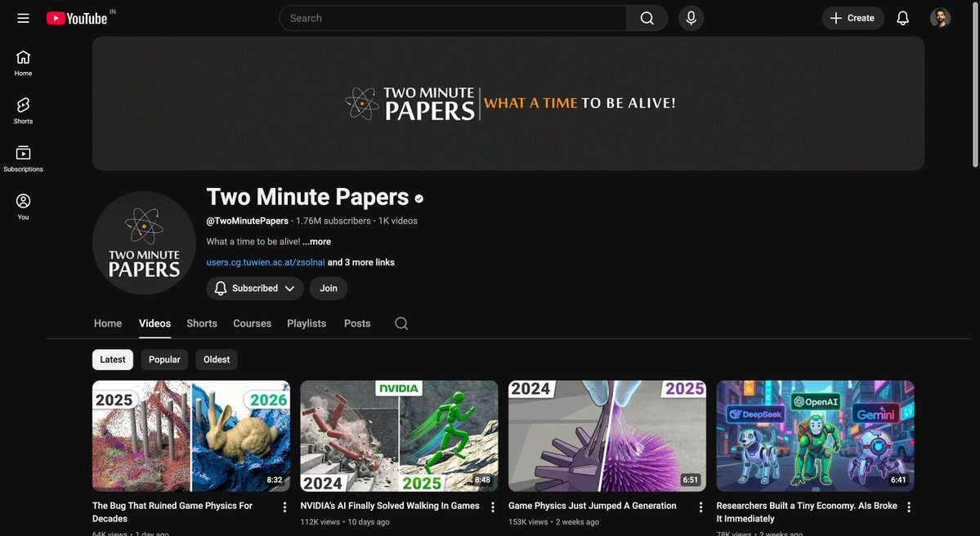The image size is (980, 536).
Task: Switch to the channel Shorts tab
Action: tap(202, 323)
